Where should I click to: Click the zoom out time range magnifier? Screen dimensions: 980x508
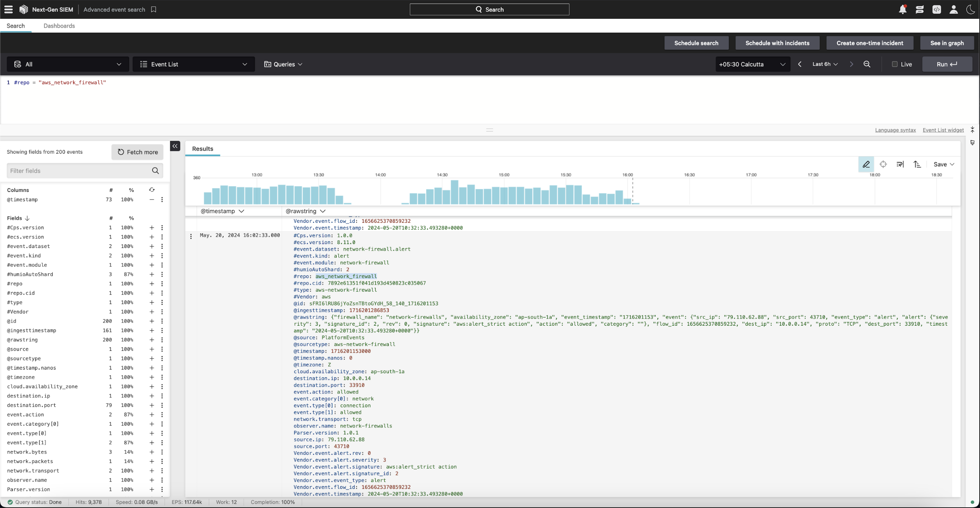pyautogui.click(x=867, y=64)
